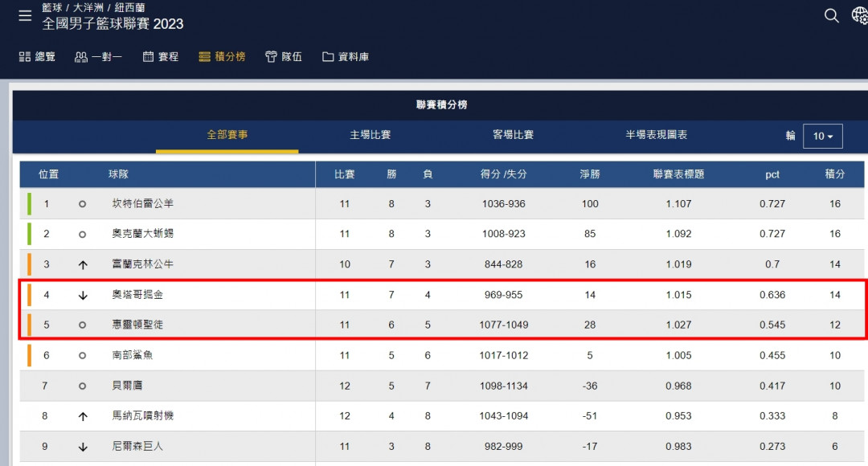Click the -51 net value
Viewport: 868px width, 466px height.
590,416
